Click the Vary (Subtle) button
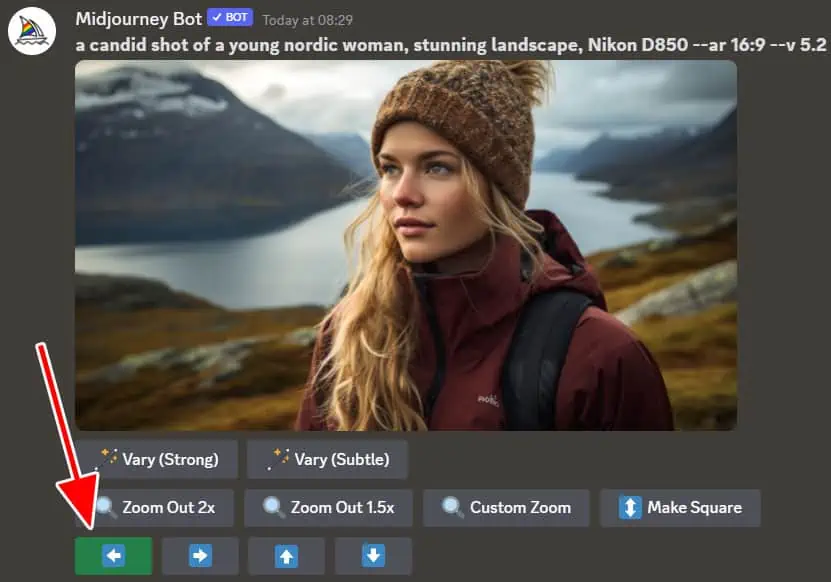 pos(327,459)
